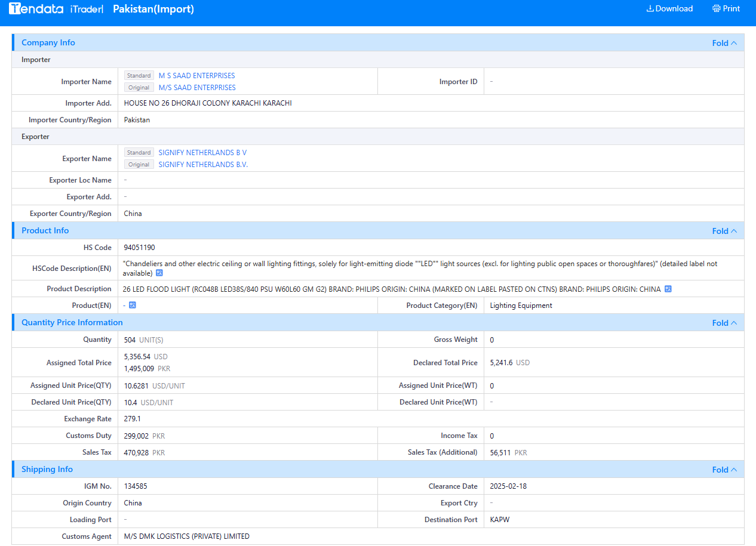Select assigned total price 5,356.54 USD

(146, 357)
